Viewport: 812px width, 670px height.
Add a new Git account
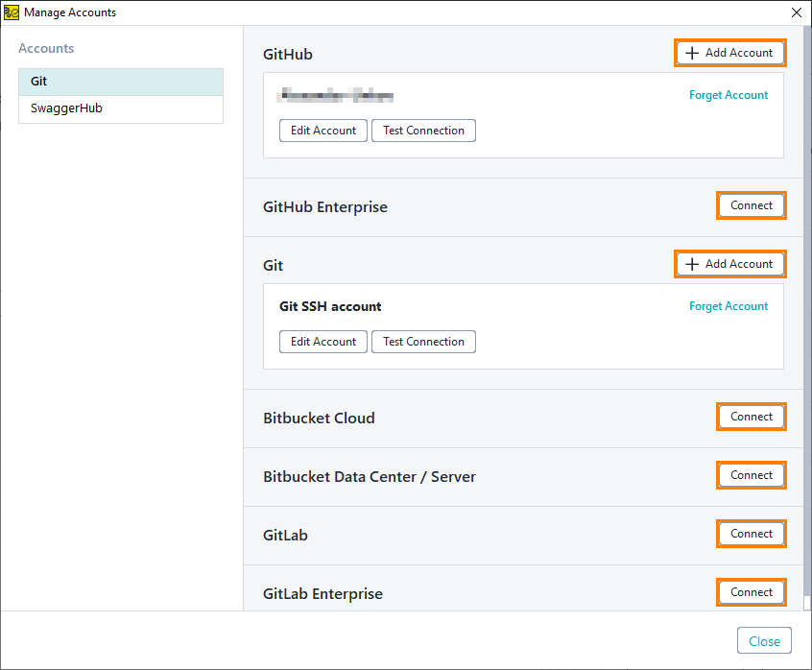coord(730,264)
